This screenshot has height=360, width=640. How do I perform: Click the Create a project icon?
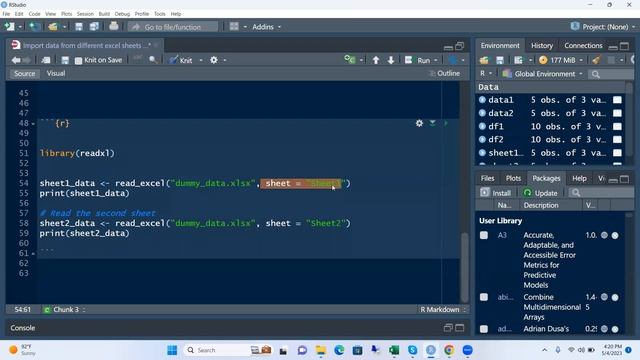pyautogui.click(x=34, y=27)
